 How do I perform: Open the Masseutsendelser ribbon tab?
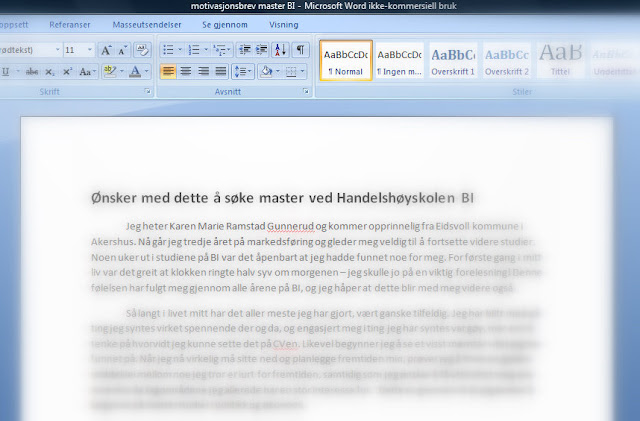(x=147, y=25)
